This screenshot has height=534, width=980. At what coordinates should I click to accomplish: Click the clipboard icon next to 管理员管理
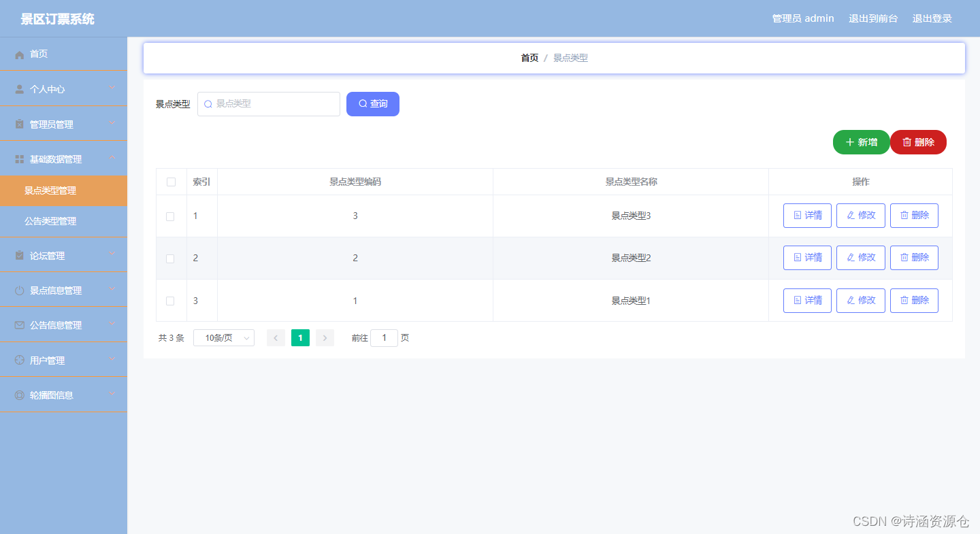click(20, 124)
